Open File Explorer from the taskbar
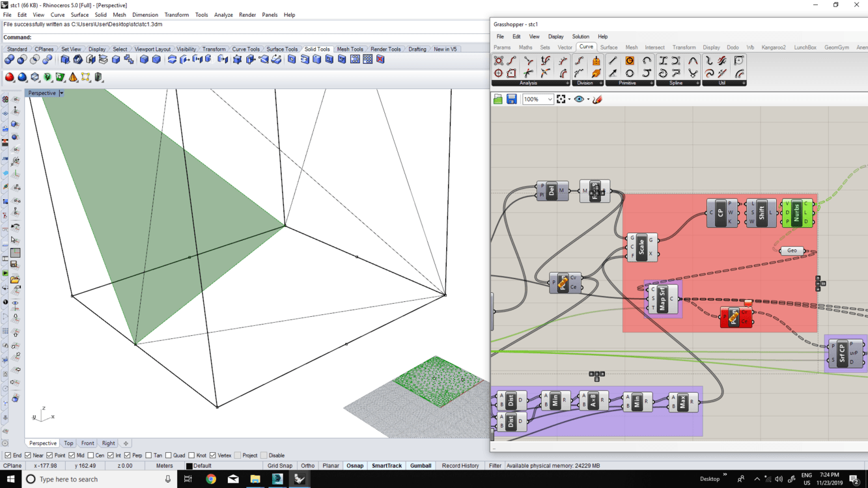 click(x=255, y=480)
